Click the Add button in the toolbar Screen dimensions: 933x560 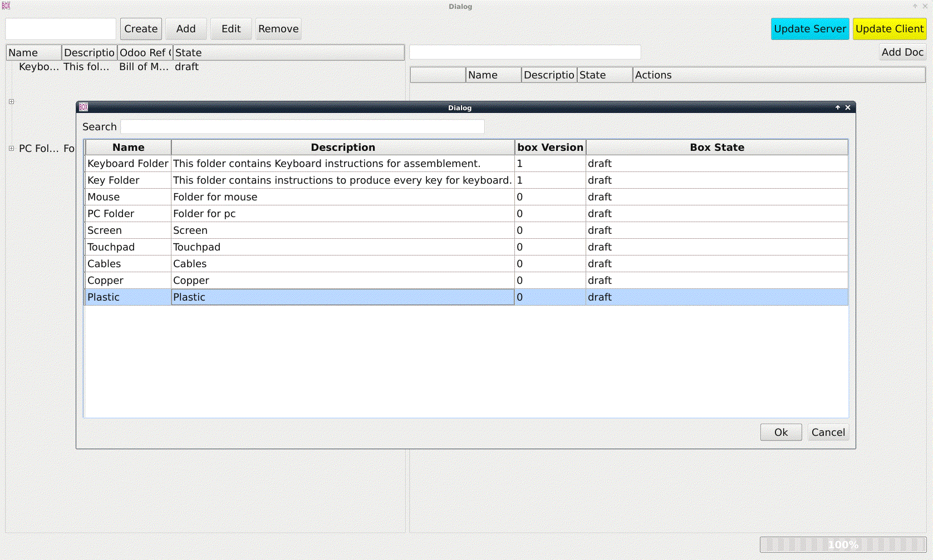click(186, 28)
